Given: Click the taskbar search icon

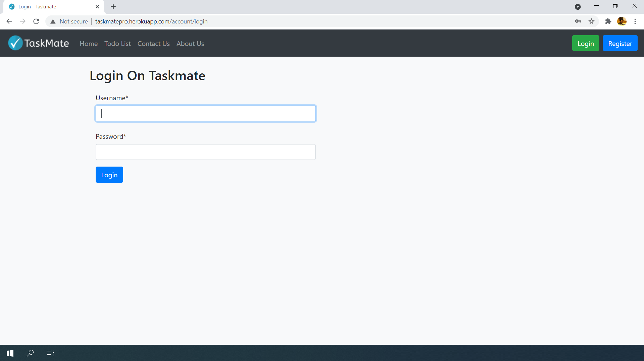Looking at the screenshot, I should tap(30, 353).
